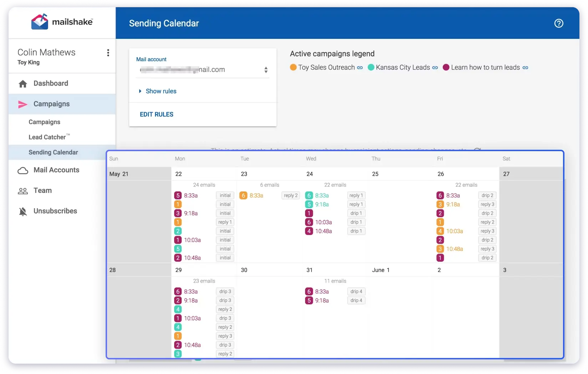Click reply 2 tag on May 23
Viewport: 588px width, 374px height.
coord(291,195)
